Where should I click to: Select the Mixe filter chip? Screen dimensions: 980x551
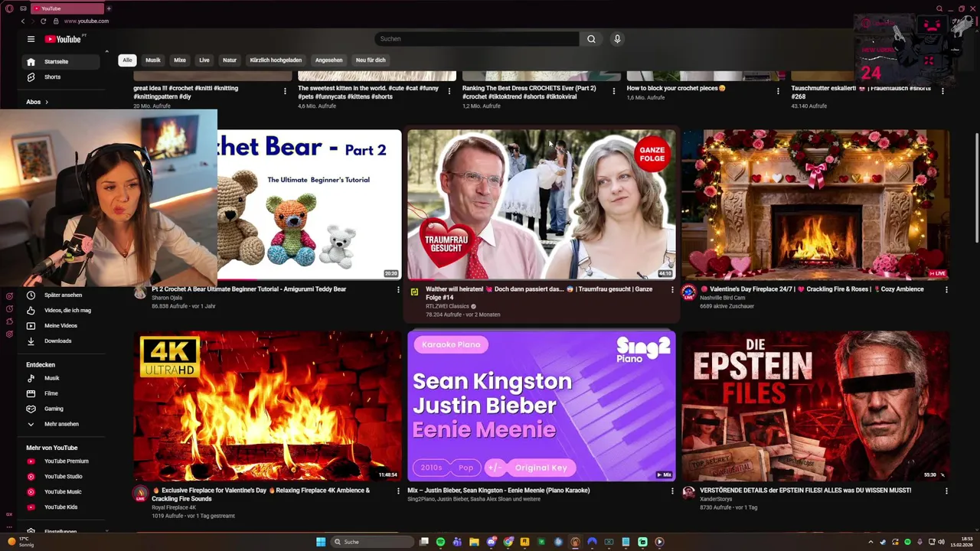coord(180,60)
